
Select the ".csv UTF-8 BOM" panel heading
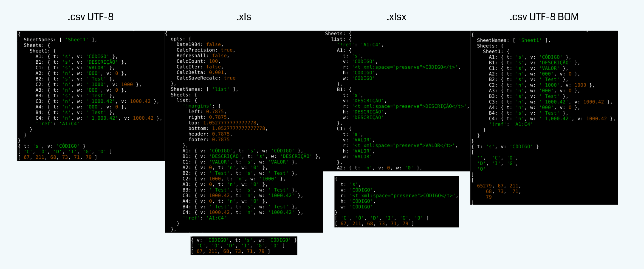pos(544,17)
